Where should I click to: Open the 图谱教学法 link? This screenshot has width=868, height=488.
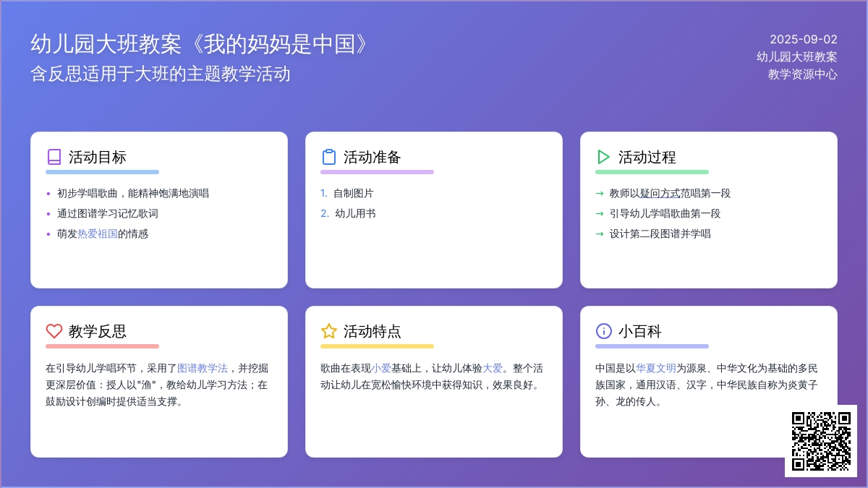click(x=203, y=368)
